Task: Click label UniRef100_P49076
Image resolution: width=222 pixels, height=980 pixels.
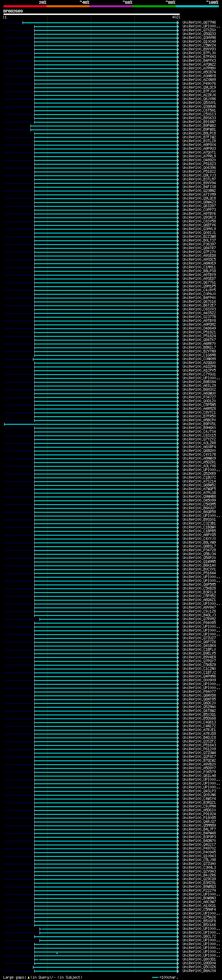Action: [199, 84]
